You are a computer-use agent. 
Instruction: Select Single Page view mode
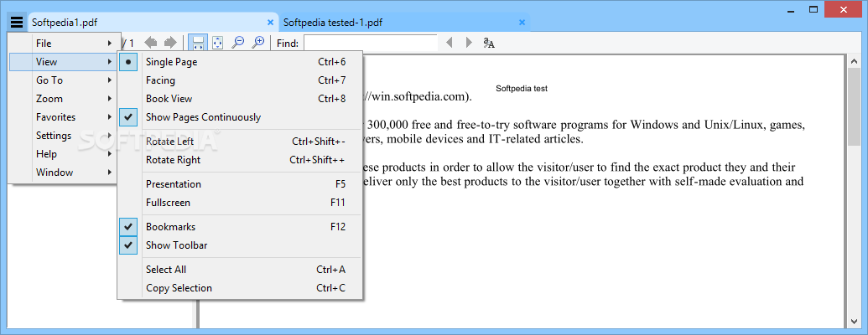coord(240,62)
